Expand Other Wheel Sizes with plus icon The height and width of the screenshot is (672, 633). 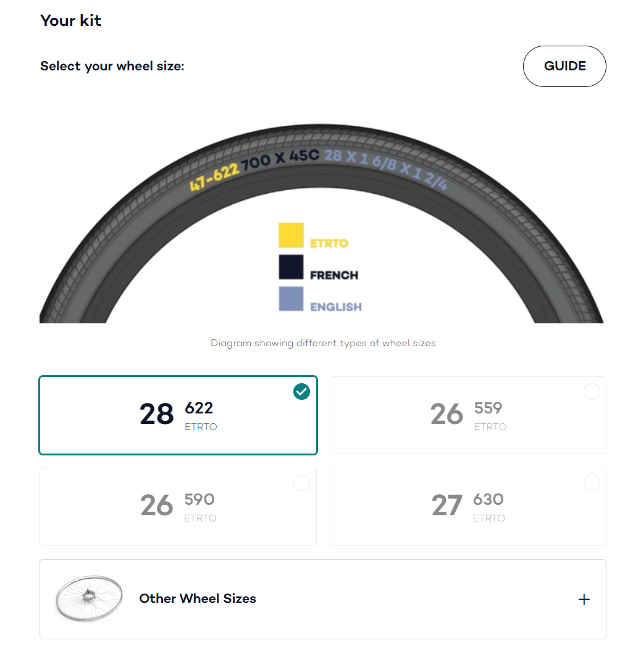[x=584, y=599]
